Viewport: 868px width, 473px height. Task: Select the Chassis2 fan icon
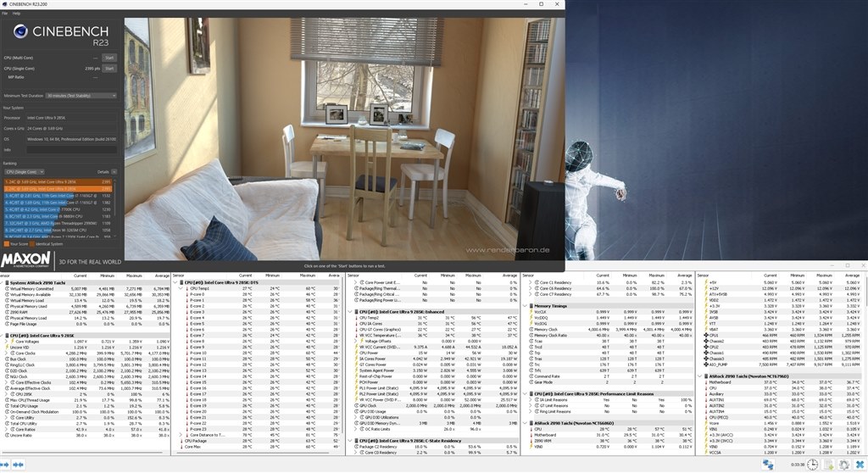tap(706, 341)
